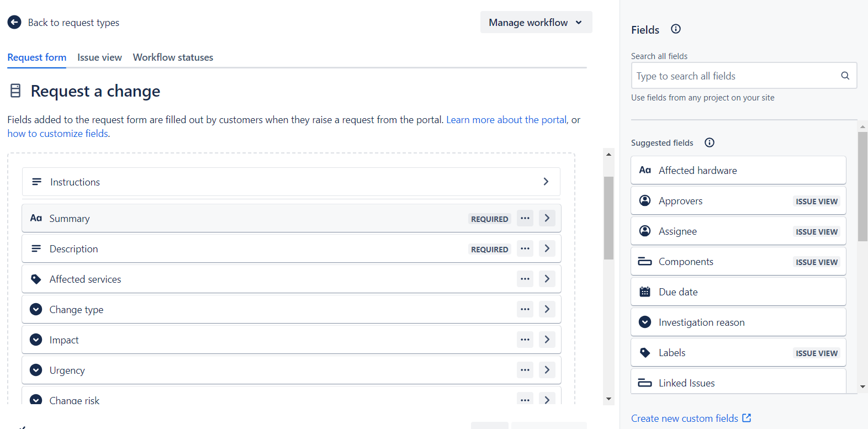Click the search magnifier icon
The width and height of the screenshot is (868, 429).
[845, 76]
